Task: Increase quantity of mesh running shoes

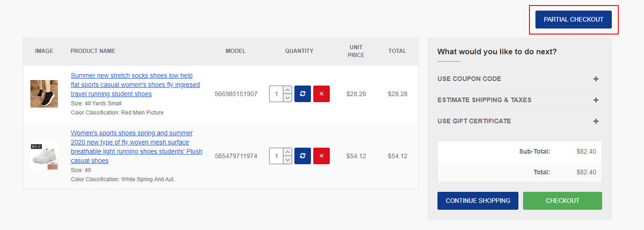Action: (x=287, y=152)
